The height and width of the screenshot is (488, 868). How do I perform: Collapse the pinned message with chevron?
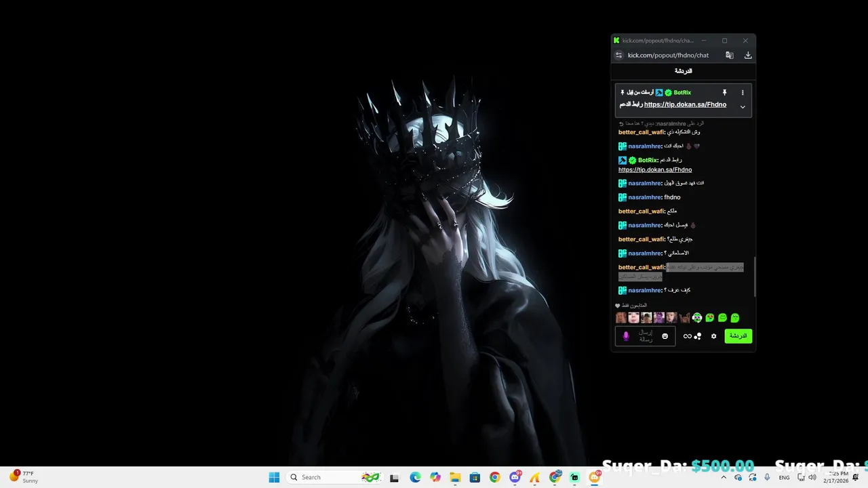[743, 107]
